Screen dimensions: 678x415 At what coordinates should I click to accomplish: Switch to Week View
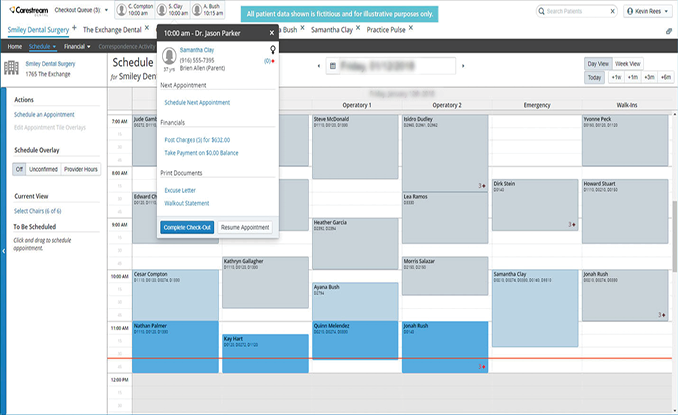pos(628,63)
